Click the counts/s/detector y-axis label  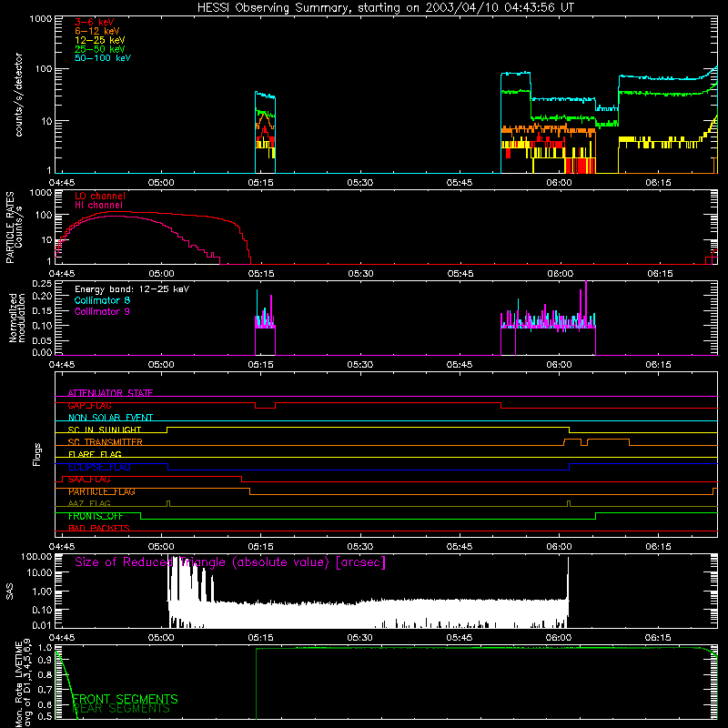click(19, 95)
